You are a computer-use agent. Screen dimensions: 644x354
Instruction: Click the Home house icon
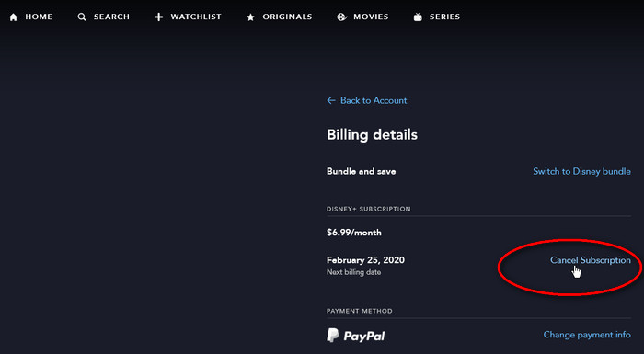(14, 17)
